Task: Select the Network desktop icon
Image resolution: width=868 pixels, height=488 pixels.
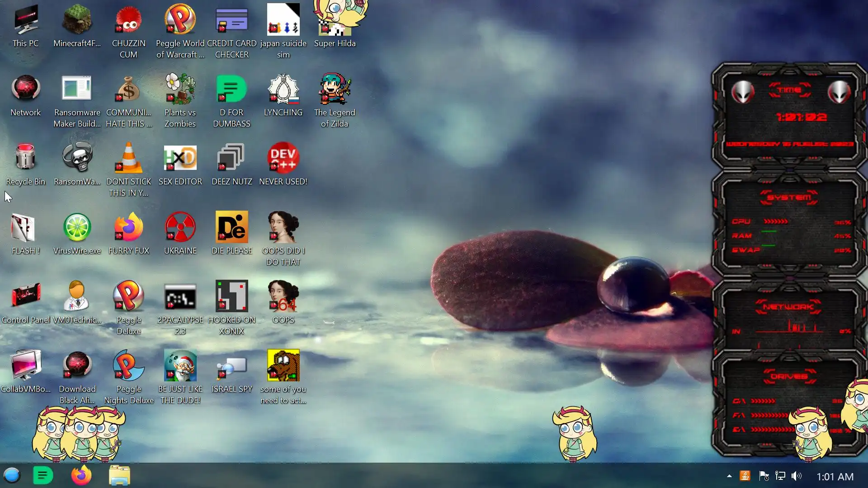Action: pyautogui.click(x=25, y=89)
